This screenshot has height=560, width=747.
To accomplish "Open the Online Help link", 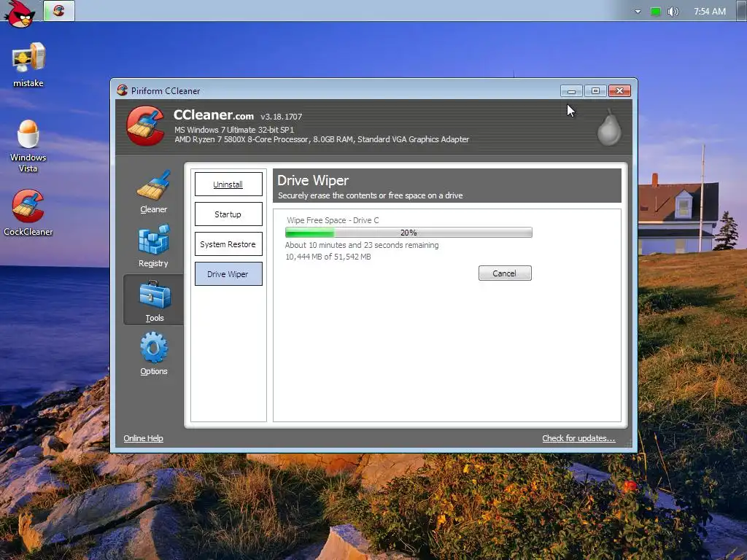I will pyautogui.click(x=143, y=438).
